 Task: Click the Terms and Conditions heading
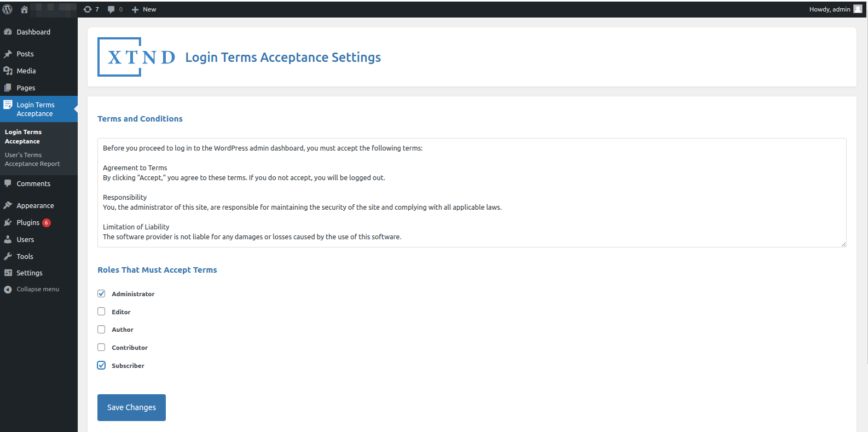tap(140, 119)
